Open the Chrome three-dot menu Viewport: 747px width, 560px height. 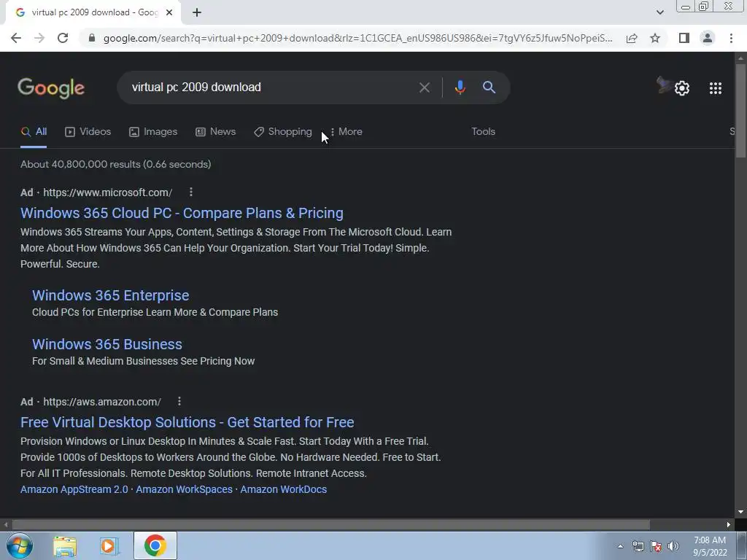(x=731, y=38)
